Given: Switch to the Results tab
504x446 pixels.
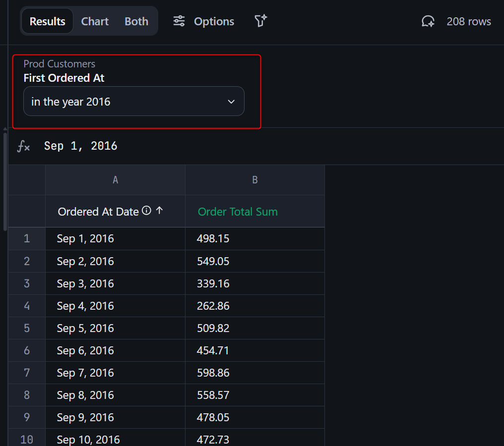Looking at the screenshot, I should pos(48,21).
